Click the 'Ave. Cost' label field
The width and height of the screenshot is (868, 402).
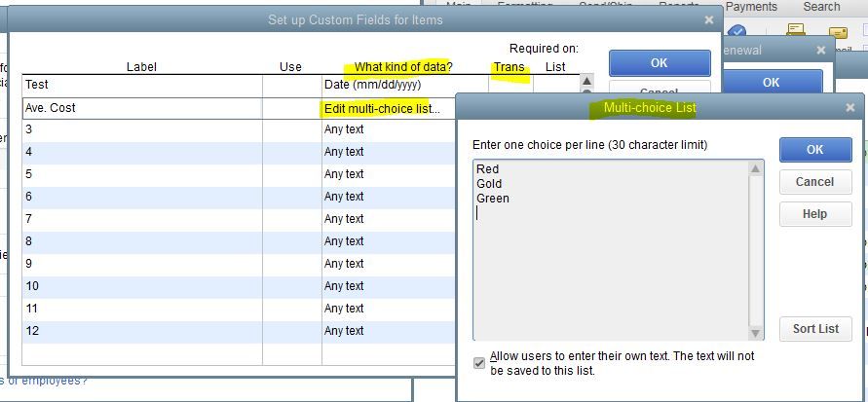click(x=141, y=108)
